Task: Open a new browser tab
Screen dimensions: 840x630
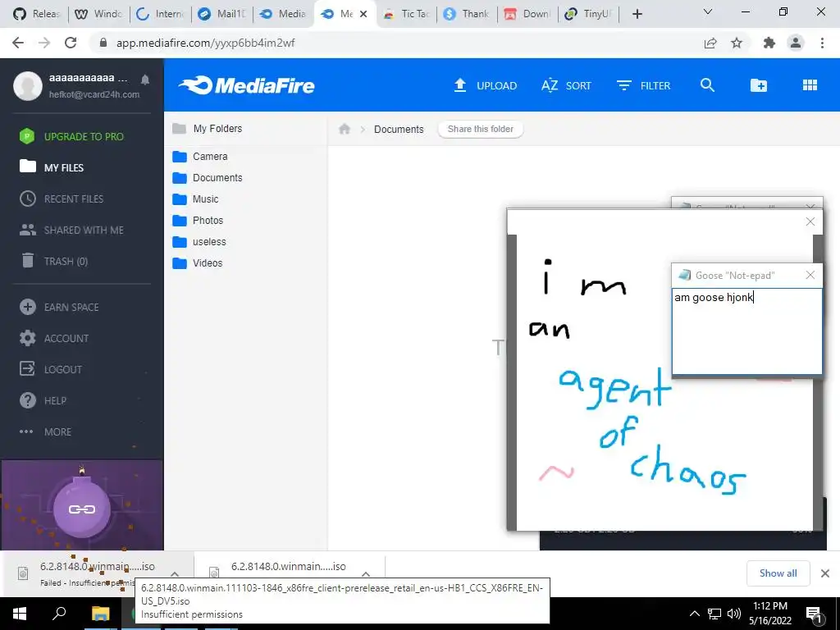Action: [x=637, y=14]
